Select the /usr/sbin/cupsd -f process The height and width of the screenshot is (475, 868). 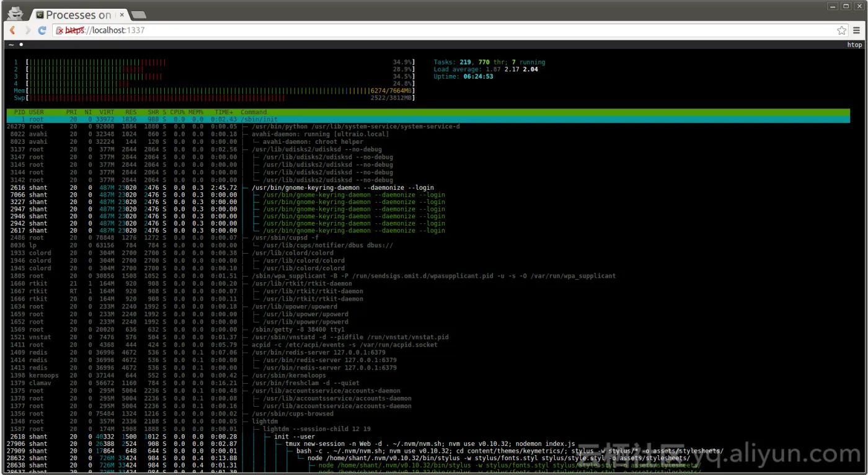click(x=428, y=238)
